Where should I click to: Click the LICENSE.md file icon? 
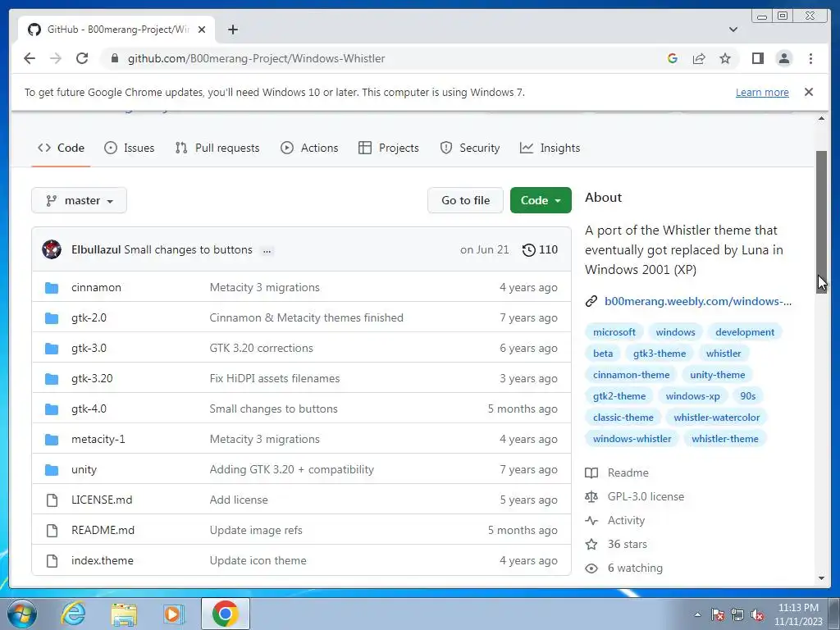tap(52, 500)
